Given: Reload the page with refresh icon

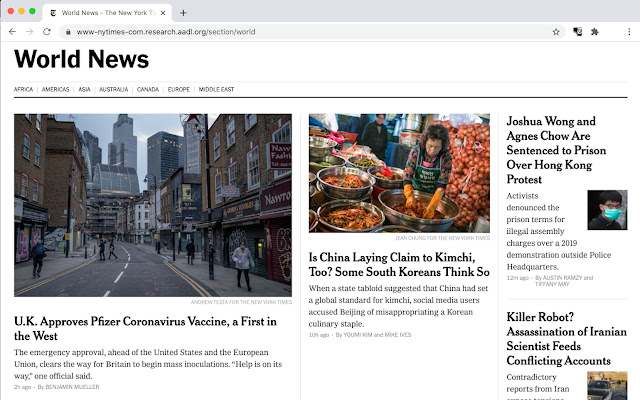Looking at the screenshot, I should coord(47,32).
